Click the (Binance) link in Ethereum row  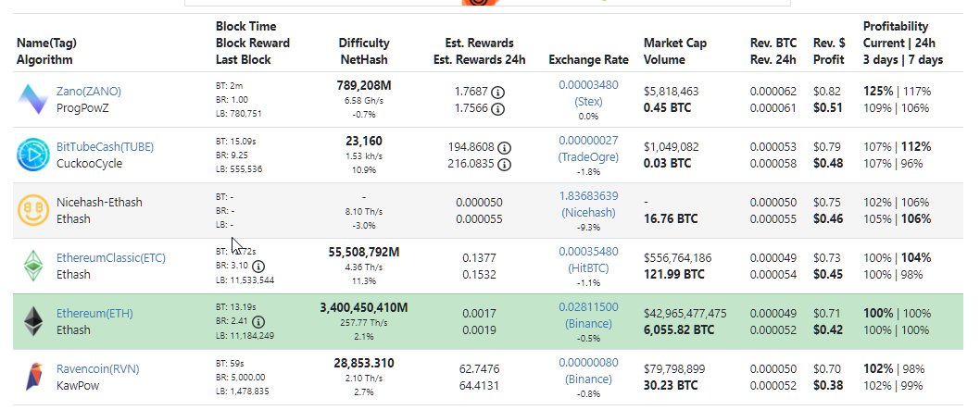pyautogui.click(x=588, y=323)
